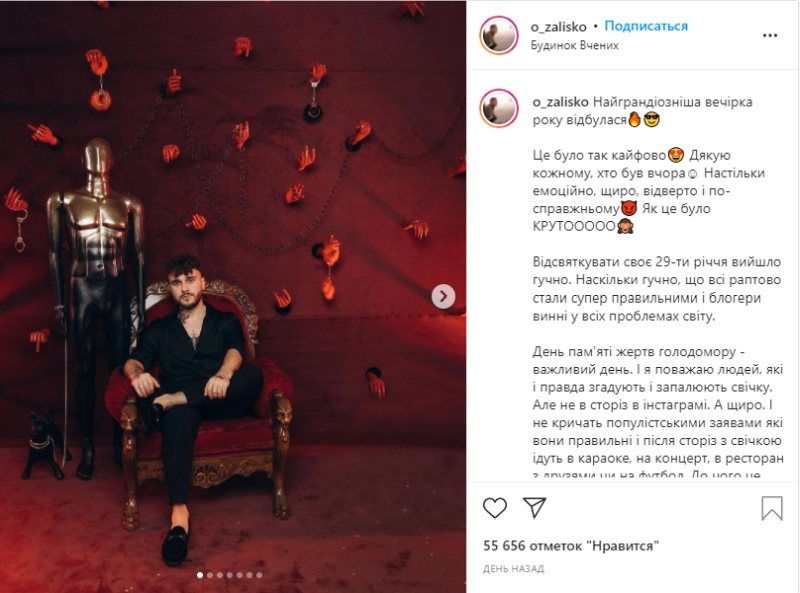
Task: Share the post via paper plane icon
Action: tap(535, 507)
